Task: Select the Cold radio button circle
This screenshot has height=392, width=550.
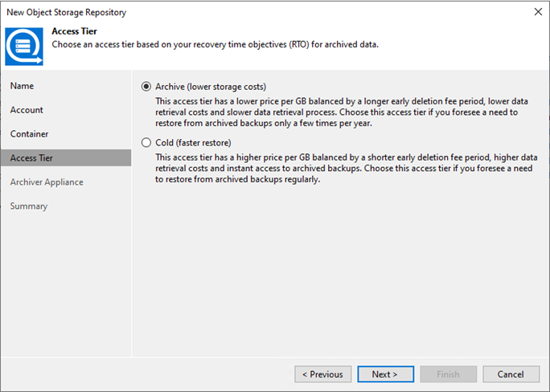Action: (146, 142)
